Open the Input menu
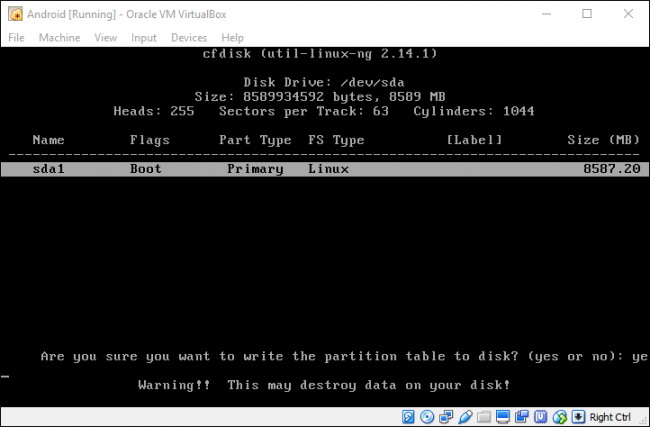 (x=144, y=37)
